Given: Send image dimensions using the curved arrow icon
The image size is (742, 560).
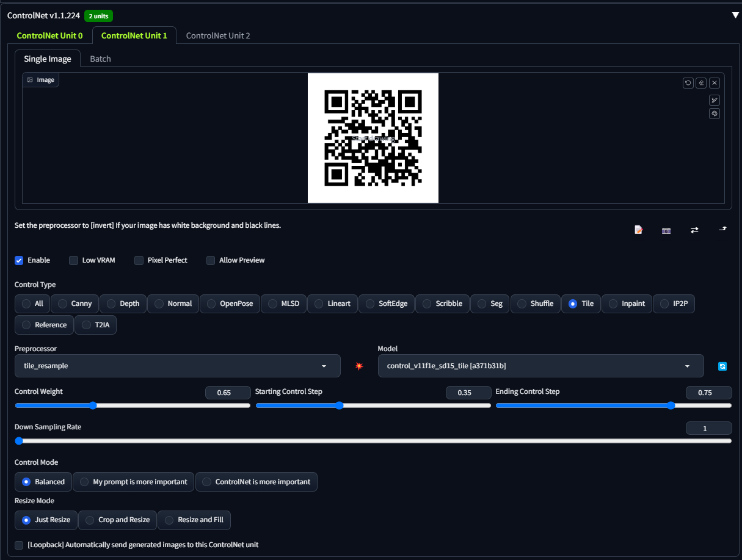Looking at the screenshot, I should point(722,229).
